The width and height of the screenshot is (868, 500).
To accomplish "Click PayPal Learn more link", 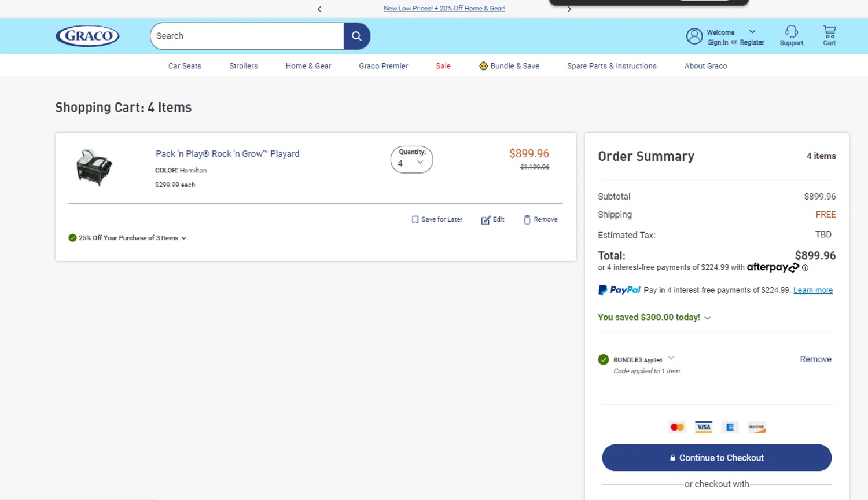I will click(813, 291).
